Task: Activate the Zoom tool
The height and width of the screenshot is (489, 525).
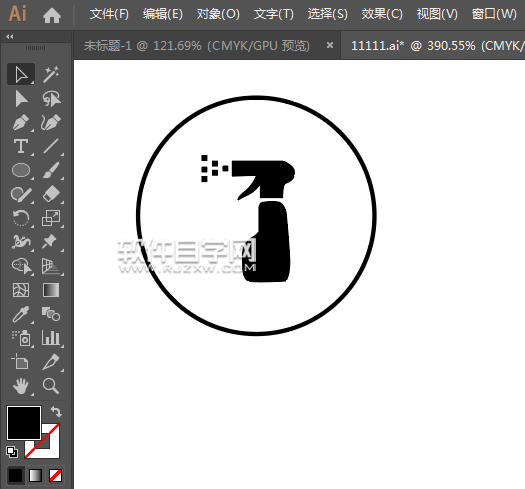Action: [x=51, y=386]
